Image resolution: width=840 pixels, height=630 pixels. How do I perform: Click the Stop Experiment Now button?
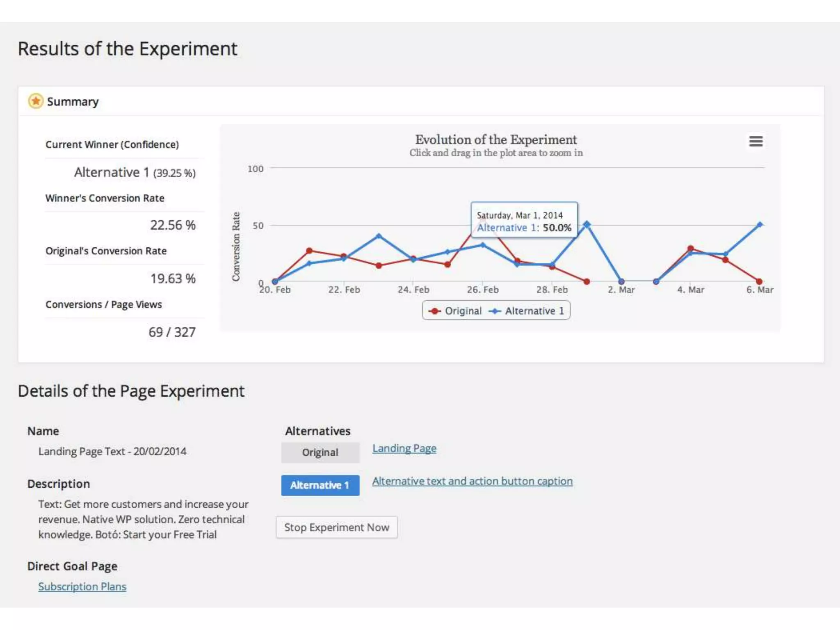point(336,527)
